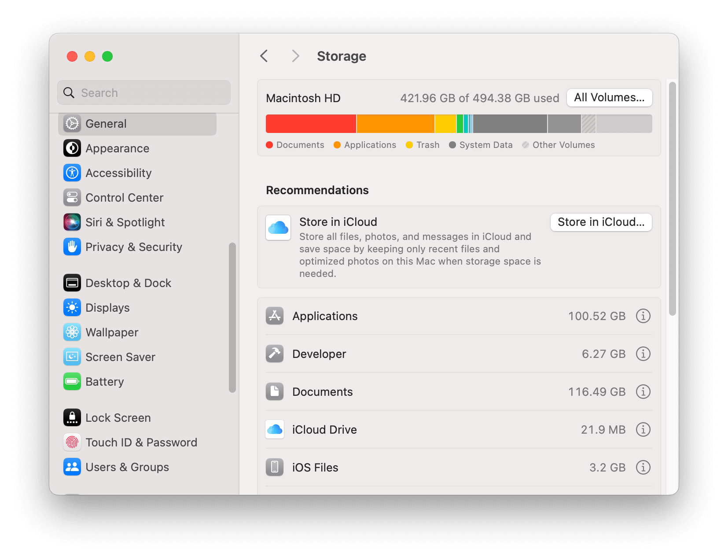Click the Applications legend label
The height and width of the screenshot is (560, 728).
(370, 145)
